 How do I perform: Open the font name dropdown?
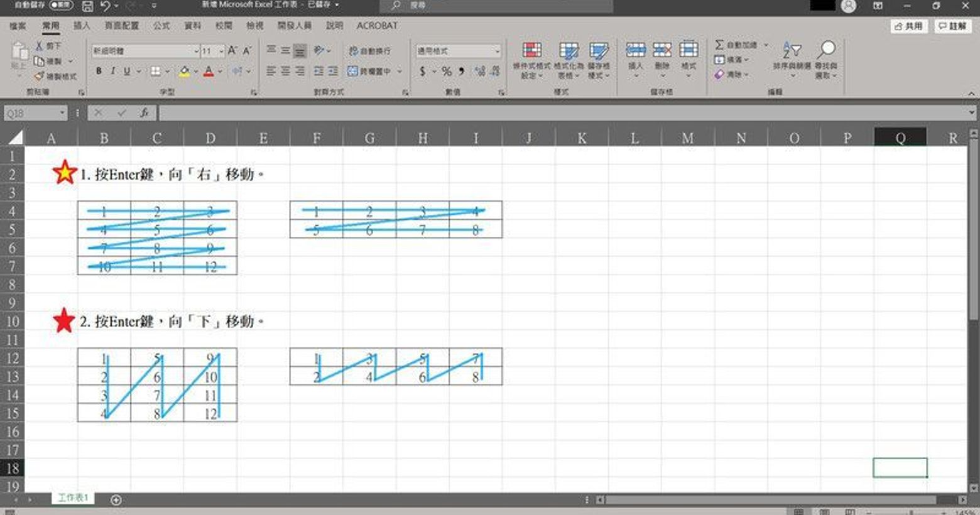[x=196, y=51]
